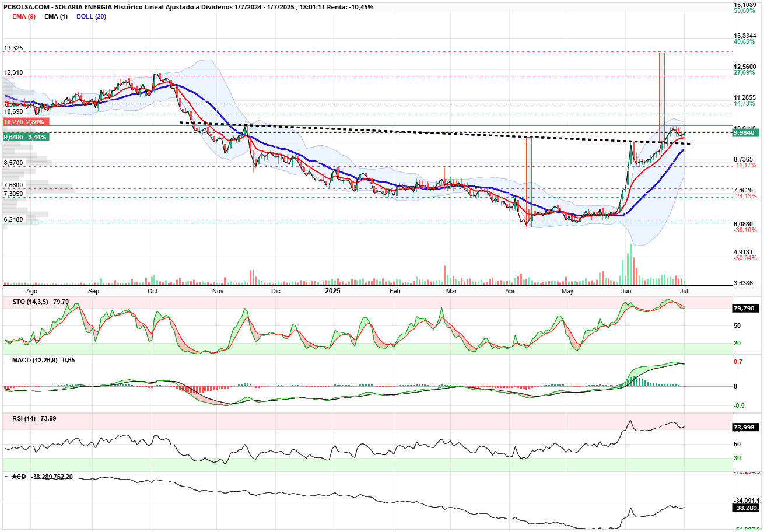
Task: Click the -11,17% percentage axis label
Action: (x=745, y=166)
